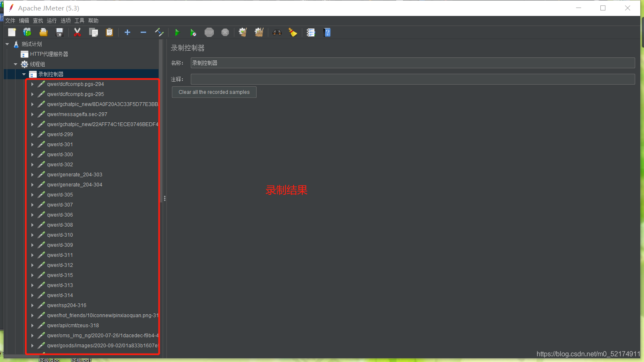This screenshot has width=644, height=362.
Task: Select qwer/generate_204-304 sampler
Action: 75,185
